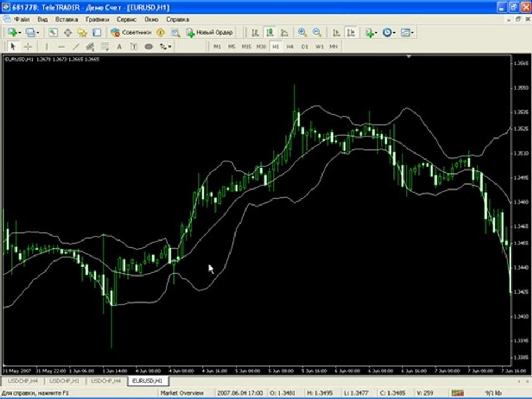Open the Data Window crosshair-diamond icon
Screen dimensions: 532x399
(68, 33)
